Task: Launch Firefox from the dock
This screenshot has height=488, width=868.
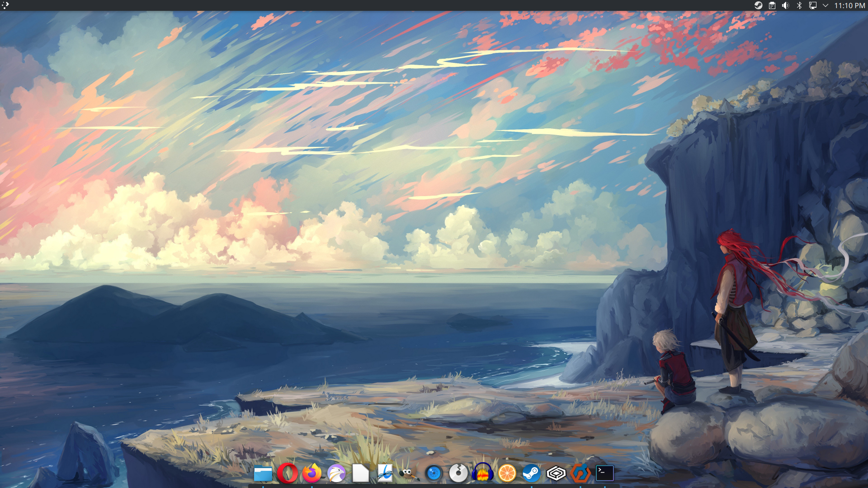Action: coord(312,474)
